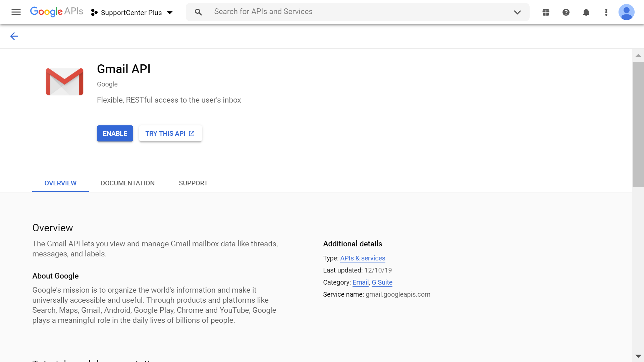Open the notifications bell
Screen dimensions: 644x362
(586, 12)
